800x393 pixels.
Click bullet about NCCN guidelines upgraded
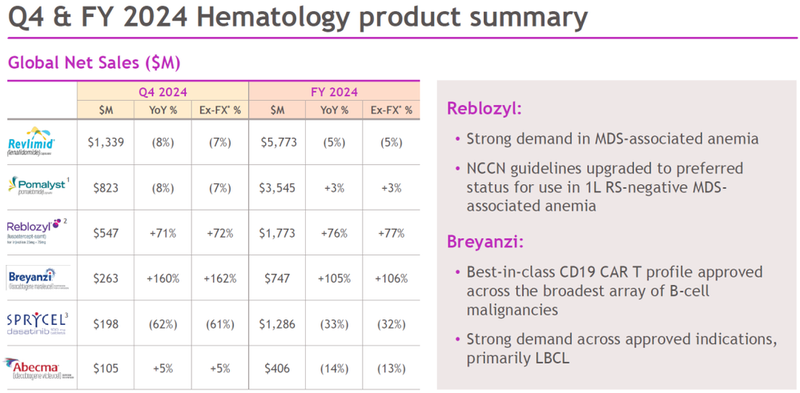(598, 187)
